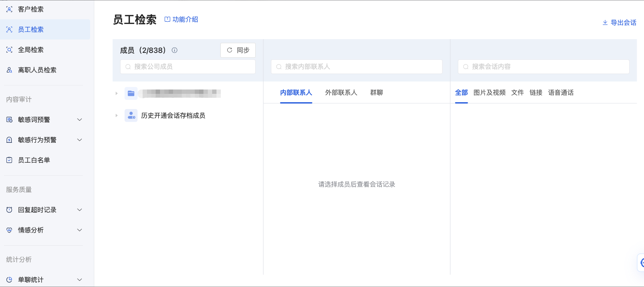
Task: Open 员工检索 in the sidebar
Action: click(45, 29)
